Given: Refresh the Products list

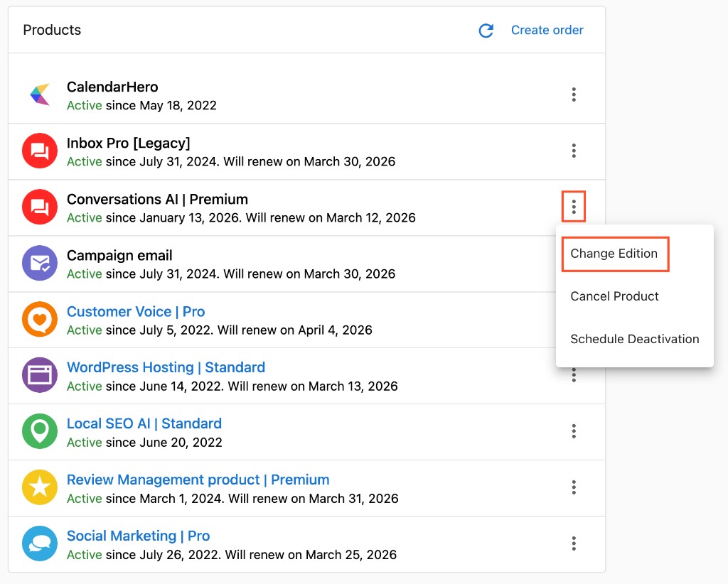Looking at the screenshot, I should pos(486,31).
